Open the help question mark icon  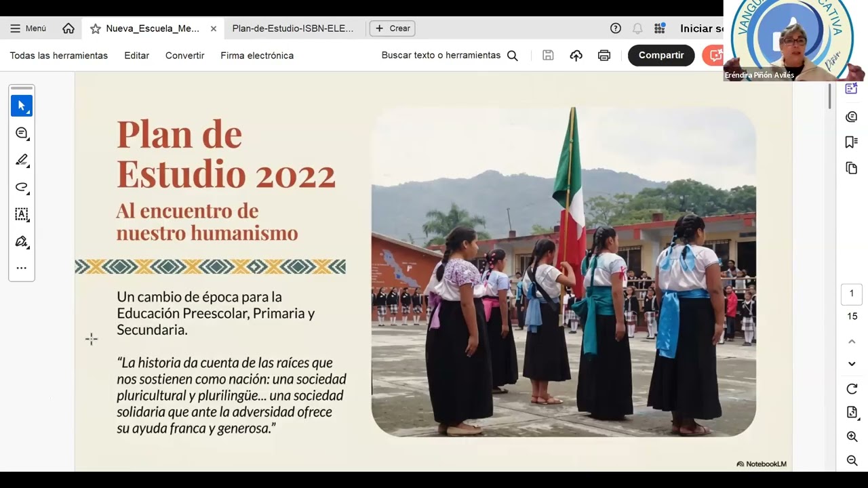(616, 28)
